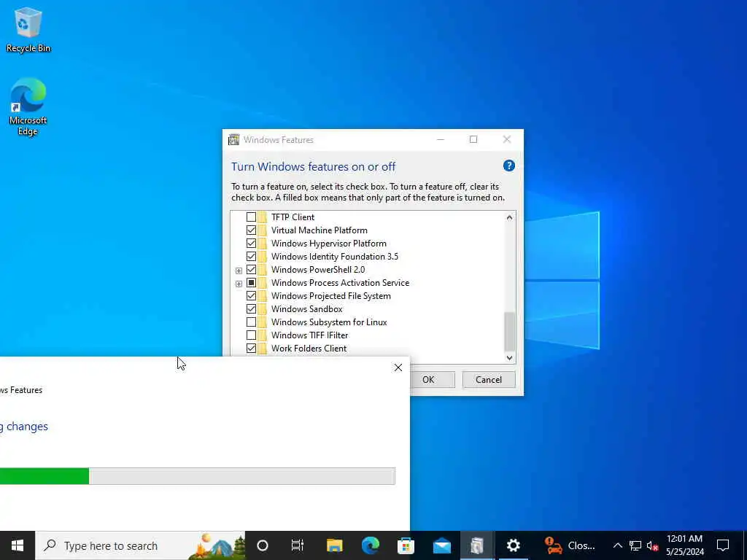Image resolution: width=747 pixels, height=560 pixels.
Task: Switch to the Windows Features taskbar item
Action: 477,545
